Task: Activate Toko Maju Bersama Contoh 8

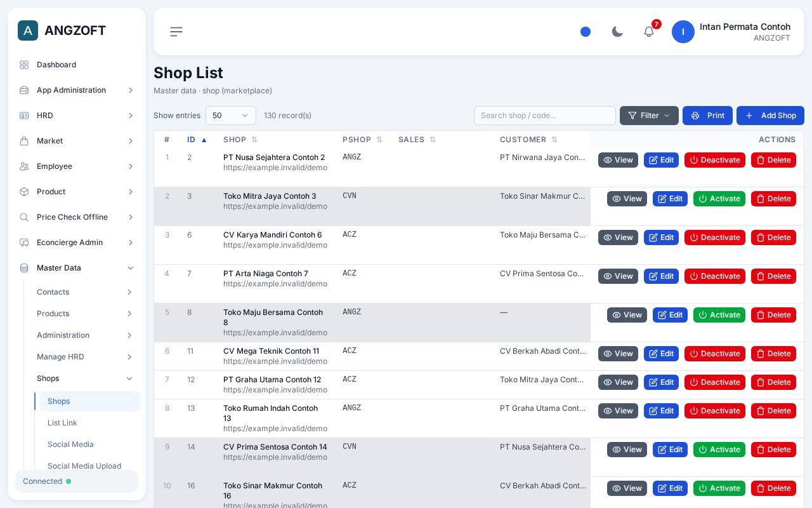Action: pos(719,315)
